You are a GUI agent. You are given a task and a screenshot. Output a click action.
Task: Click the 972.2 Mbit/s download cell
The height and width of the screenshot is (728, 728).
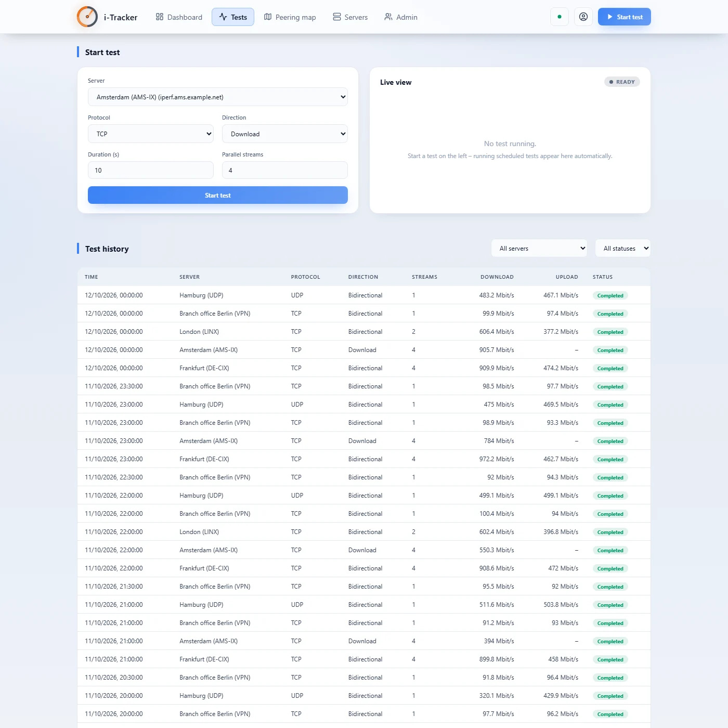(x=497, y=459)
